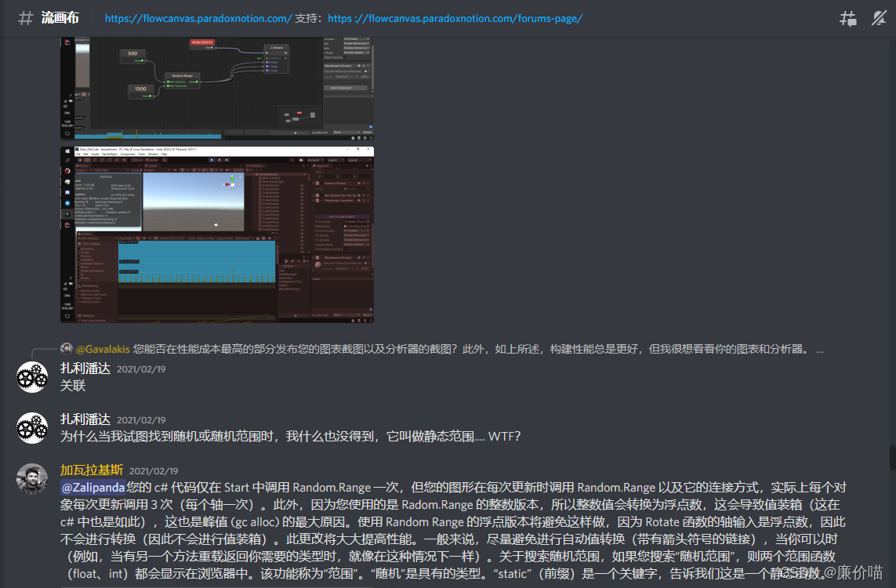Toggle the channel notification mute bell
896x588 pixels.
click(879, 18)
